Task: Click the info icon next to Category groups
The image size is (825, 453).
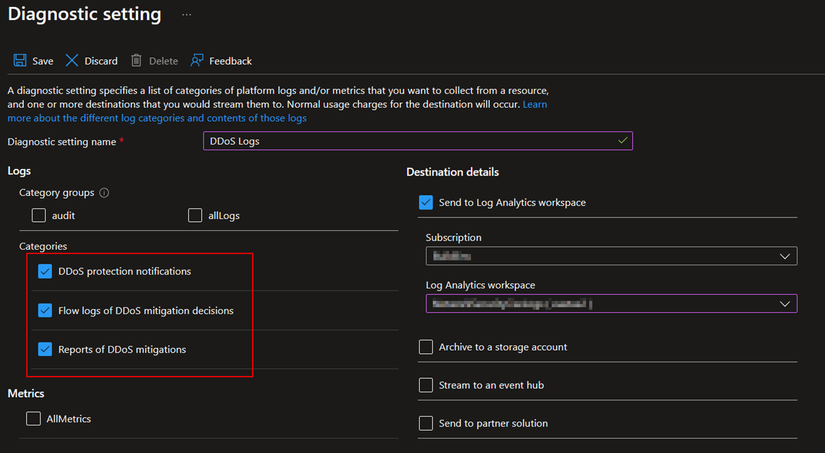Action: (104, 193)
